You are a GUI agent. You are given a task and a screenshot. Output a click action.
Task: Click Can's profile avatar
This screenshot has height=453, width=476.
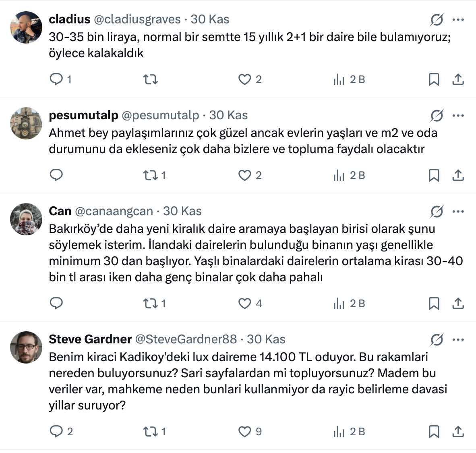[x=26, y=219]
